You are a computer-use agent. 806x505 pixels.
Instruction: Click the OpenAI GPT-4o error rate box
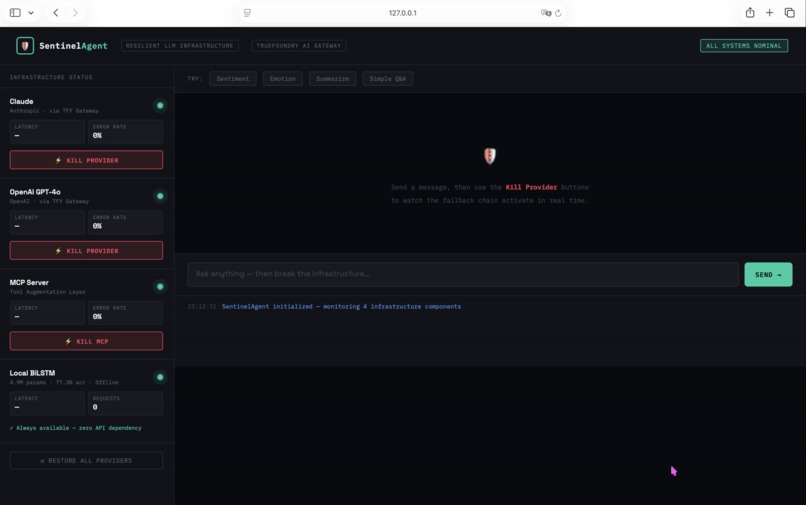point(125,222)
